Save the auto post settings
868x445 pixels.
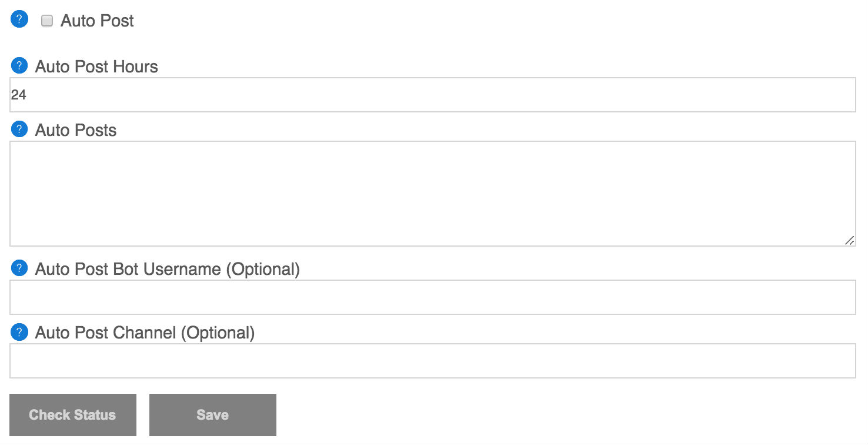coord(212,415)
